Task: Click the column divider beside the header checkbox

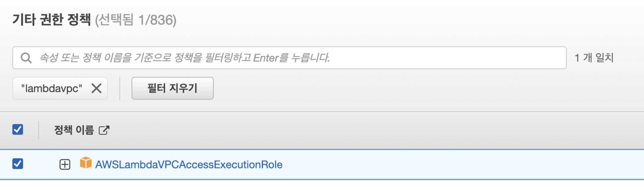Action: point(39,130)
